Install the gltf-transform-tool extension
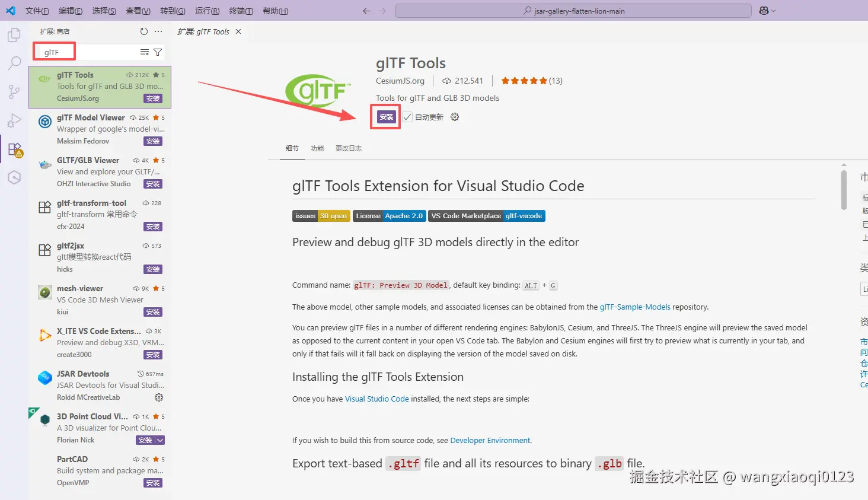868x500 pixels. 153,227
